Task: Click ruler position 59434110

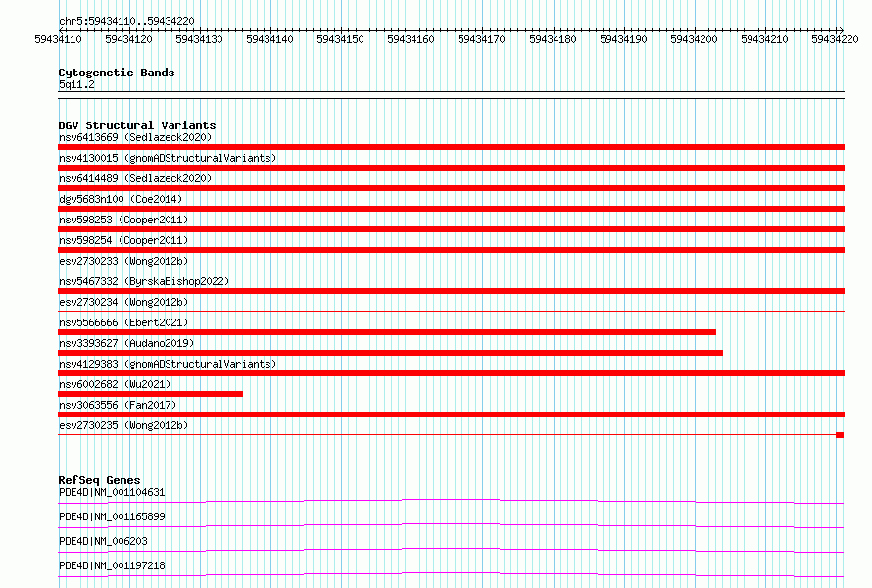Action: (x=59, y=39)
